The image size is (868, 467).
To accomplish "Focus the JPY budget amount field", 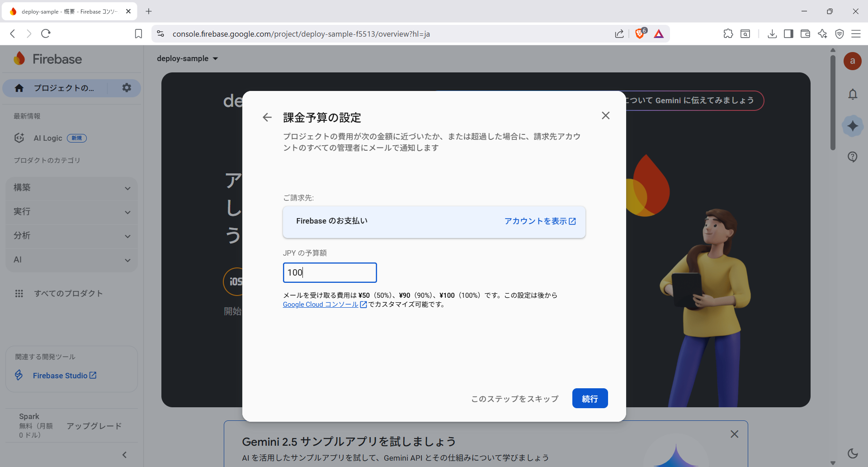I will click(x=330, y=273).
